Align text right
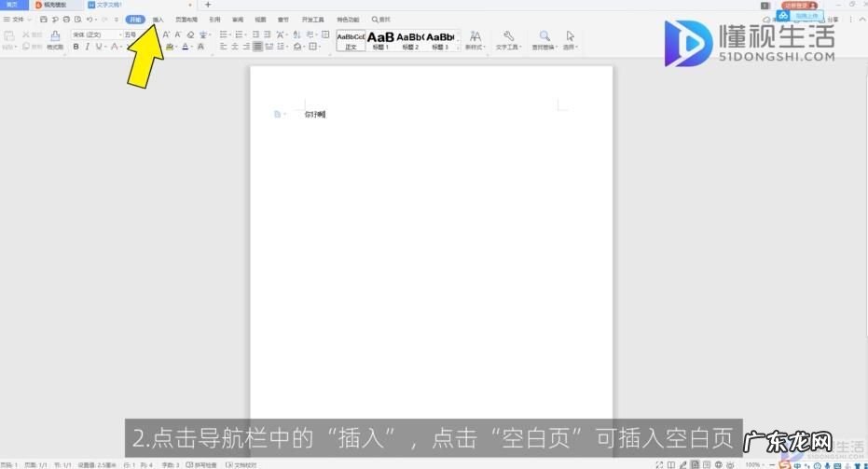This screenshot has height=469, width=868. click(x=246, y=47)
